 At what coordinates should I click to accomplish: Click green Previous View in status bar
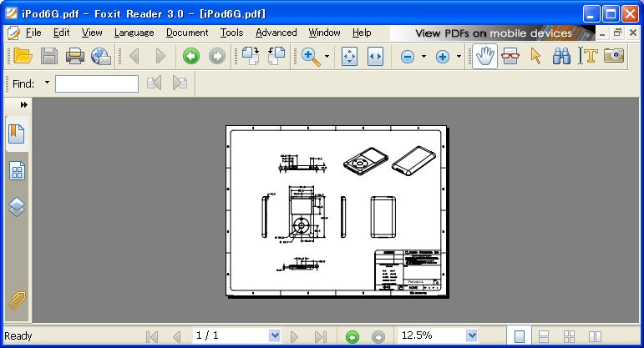click(x=352, y=337)
